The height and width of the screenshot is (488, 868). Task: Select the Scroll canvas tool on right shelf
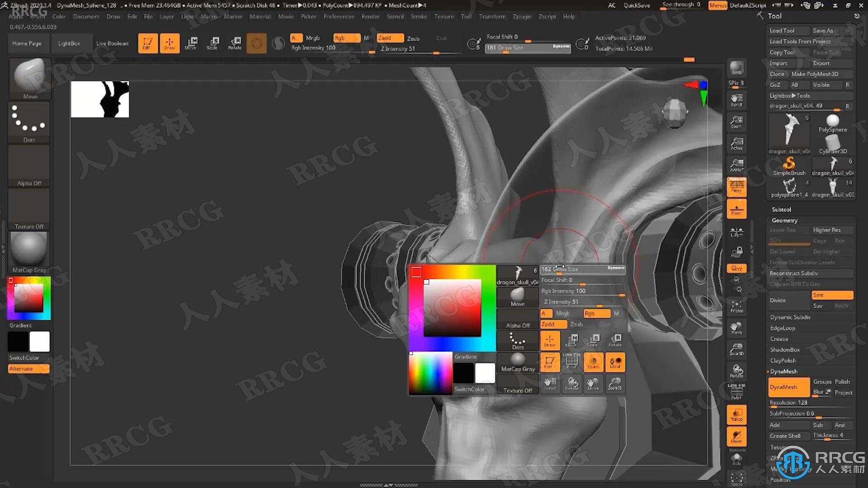click(x=736, y=100)
